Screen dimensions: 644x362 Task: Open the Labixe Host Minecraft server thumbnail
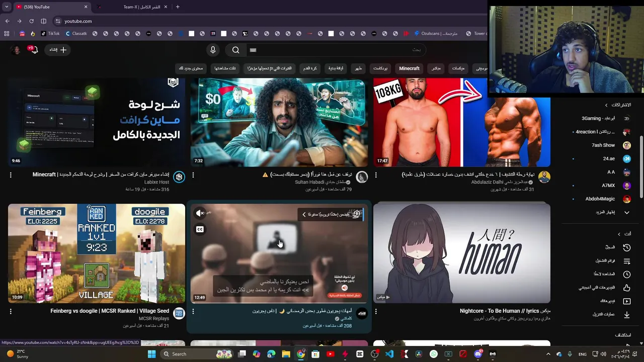[x=97, y=122]
